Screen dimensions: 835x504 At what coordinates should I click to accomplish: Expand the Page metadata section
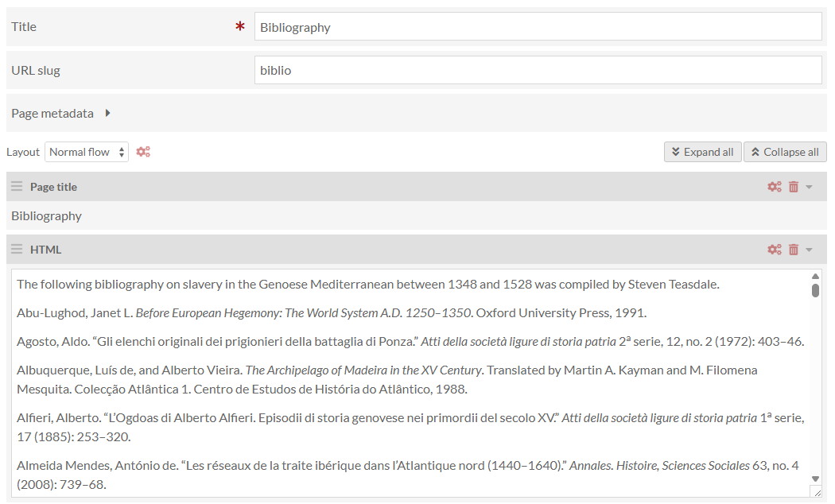(x=107, y=113)
